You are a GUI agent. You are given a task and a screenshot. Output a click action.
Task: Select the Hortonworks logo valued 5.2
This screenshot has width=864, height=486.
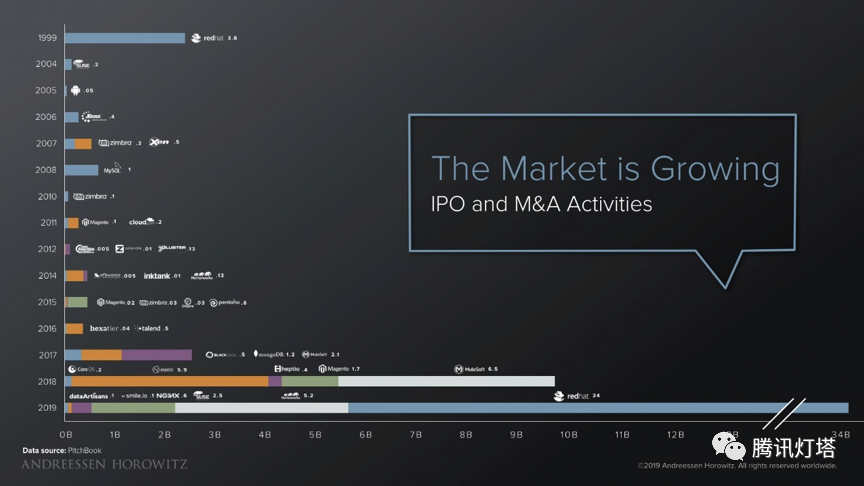[290, 396]
